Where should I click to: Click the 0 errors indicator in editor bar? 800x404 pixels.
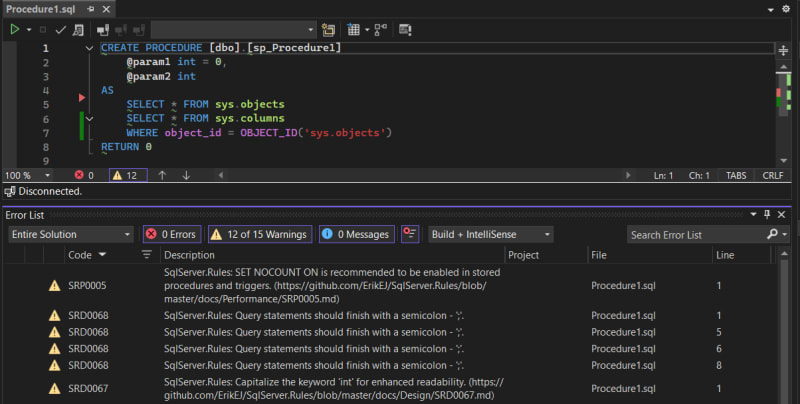coord(84,175)
